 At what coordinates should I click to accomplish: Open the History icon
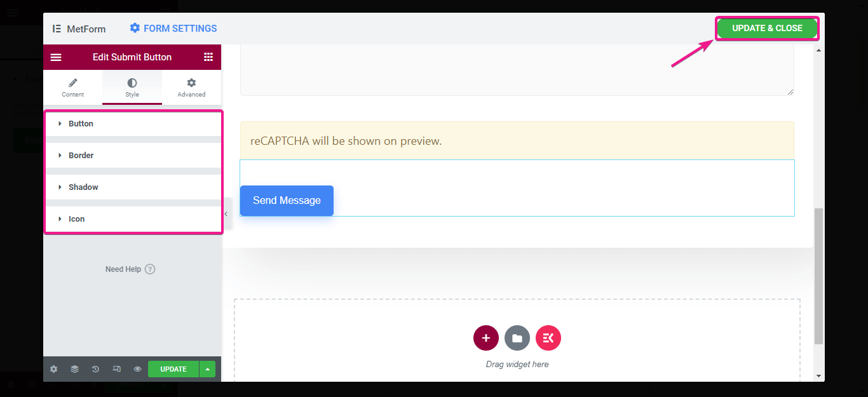95,369
